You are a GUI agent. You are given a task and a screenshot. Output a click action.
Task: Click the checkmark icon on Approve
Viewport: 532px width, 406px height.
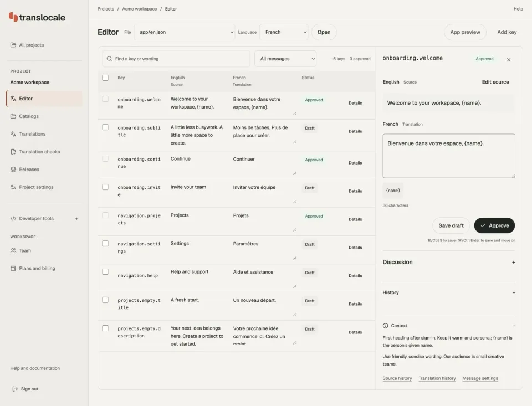(483, 225)
